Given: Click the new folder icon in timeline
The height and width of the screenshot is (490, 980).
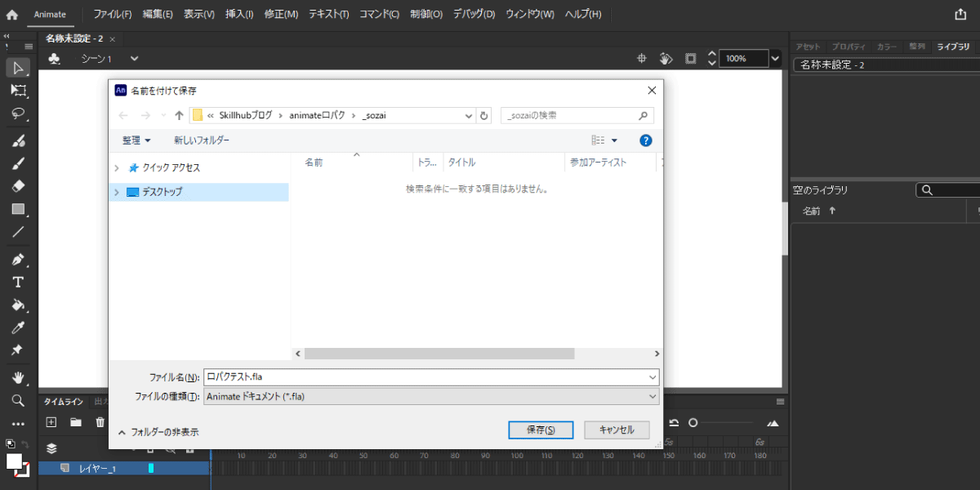Looking at the screenshot, I should click(76, 422).
